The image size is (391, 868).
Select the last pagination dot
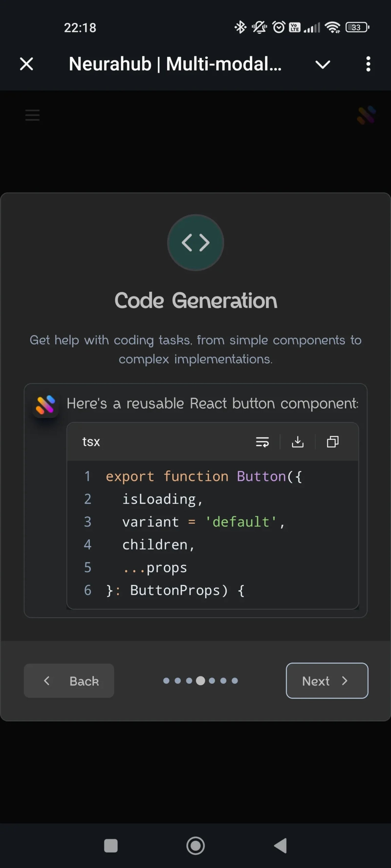click(x=235, y=681)
